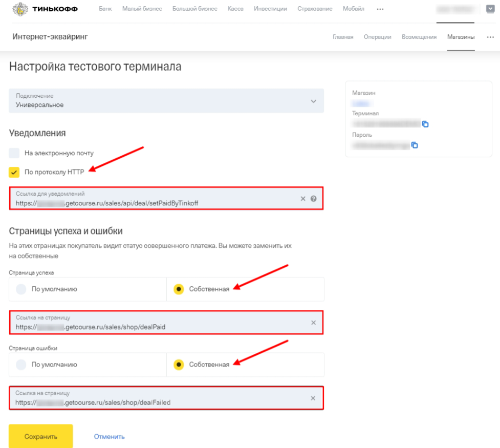
Task: Click the Интернет-эквайринг title
Action: point(50,37)
